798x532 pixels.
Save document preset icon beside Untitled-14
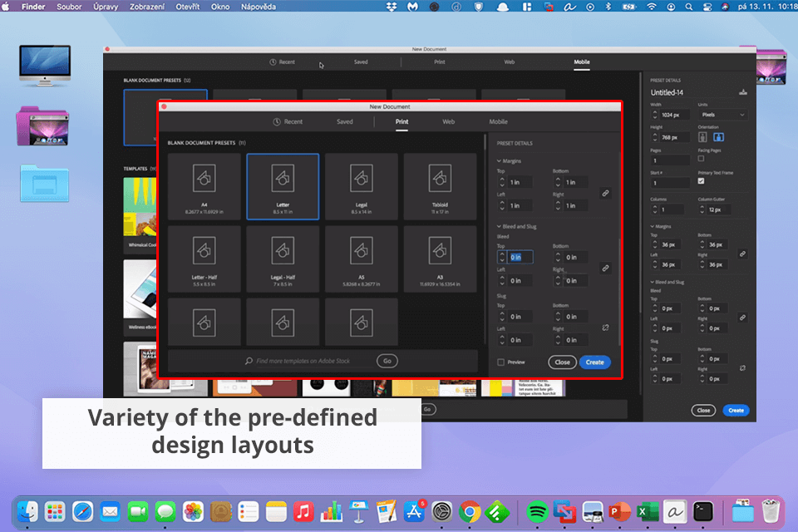(x=743, y=92)
